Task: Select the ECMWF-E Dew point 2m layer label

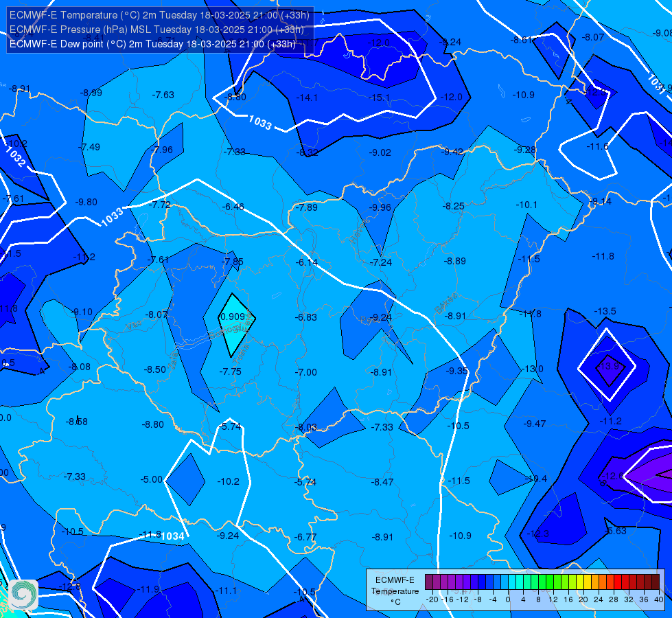Action: (x=152, y=44)
